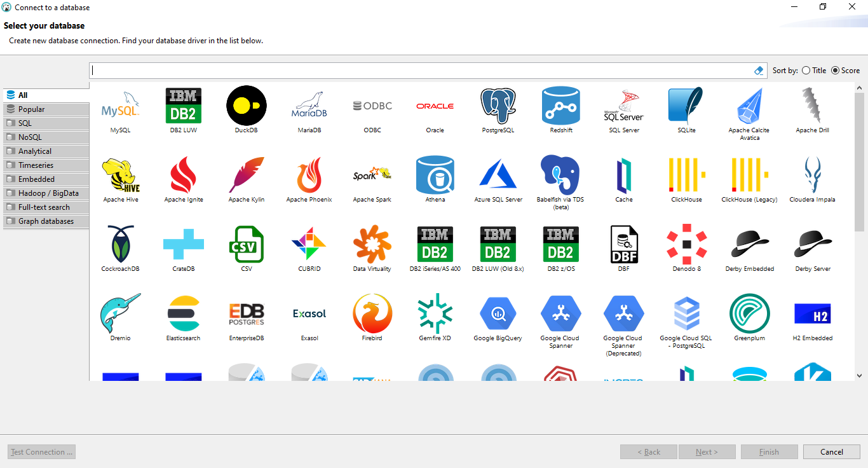868x468 pixels.
Task: Show Graph databases category
Action: tap(46, 221)
